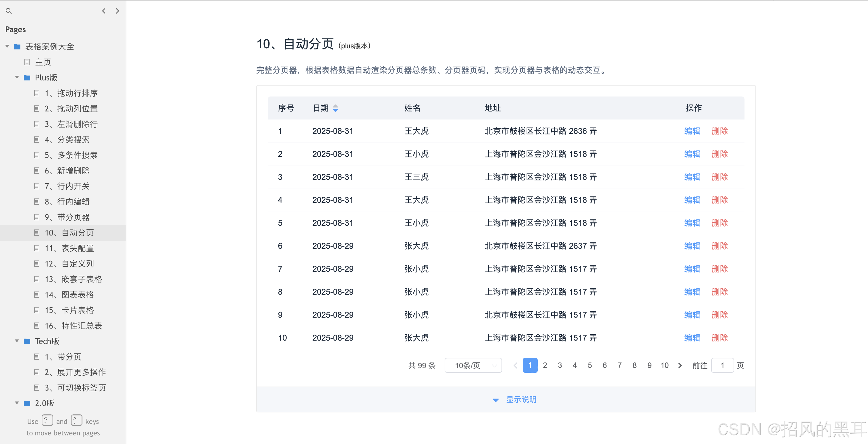The height and width of the screenshot is (444, 868).
Task: Click name cell 王三虎 in row 3
Action: [416, 177]
